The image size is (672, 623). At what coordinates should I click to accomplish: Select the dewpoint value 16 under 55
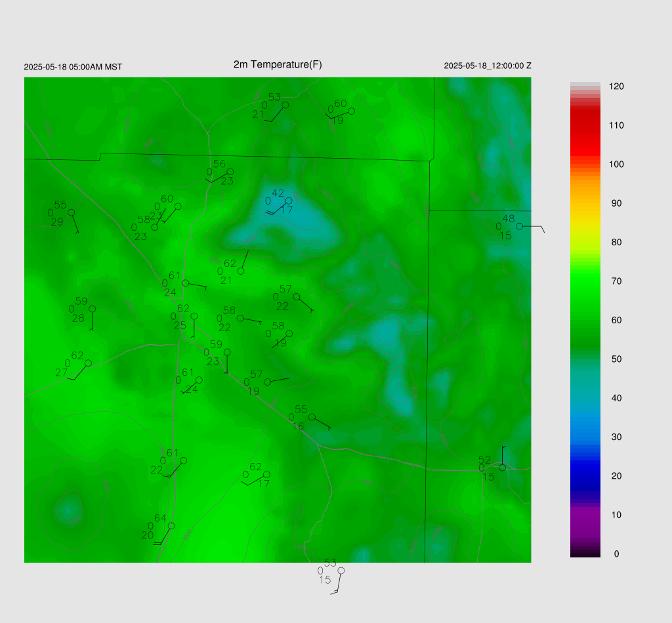pyautogui.click(x=298, y=426)
